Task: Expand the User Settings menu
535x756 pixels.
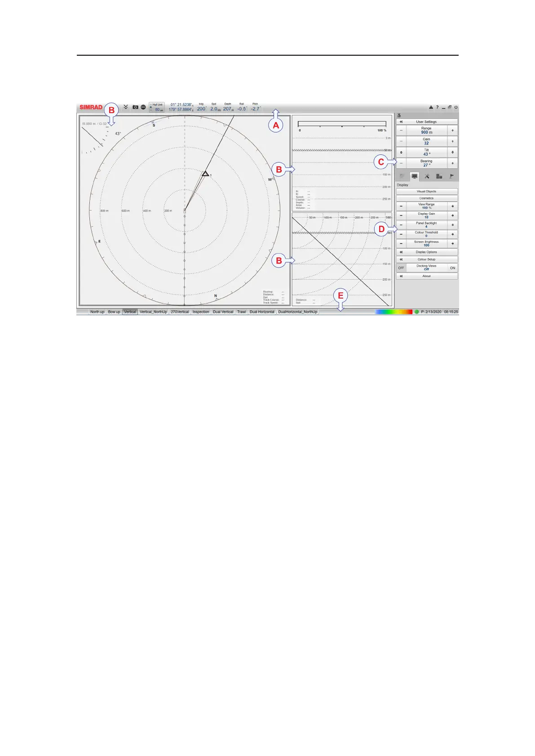Action: [x=427, y=122]
